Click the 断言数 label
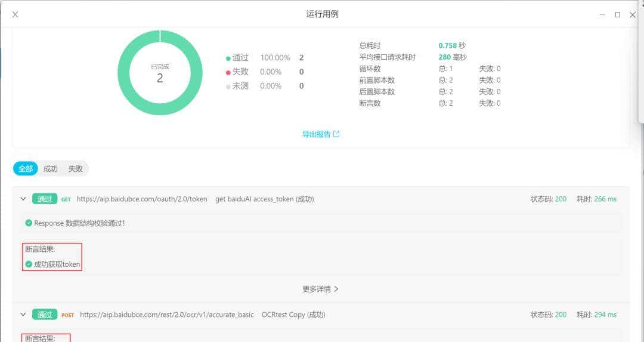This screenshot has width=644, height=342. click(370, 103)
